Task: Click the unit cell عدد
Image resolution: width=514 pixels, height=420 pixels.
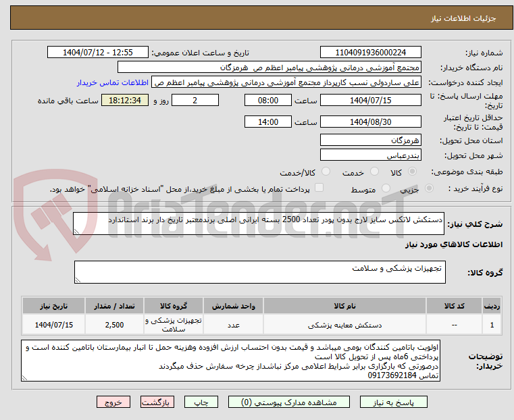Action: click(233, 325)
